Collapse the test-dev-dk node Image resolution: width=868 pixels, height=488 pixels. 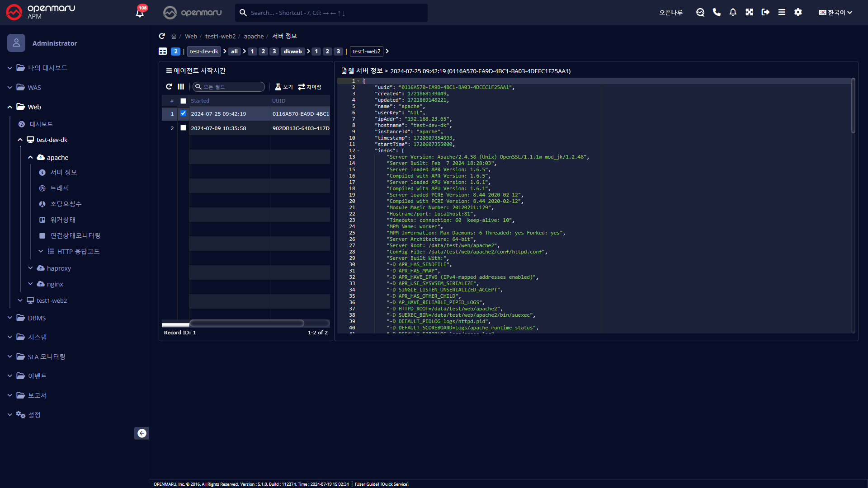click(20, 140)
